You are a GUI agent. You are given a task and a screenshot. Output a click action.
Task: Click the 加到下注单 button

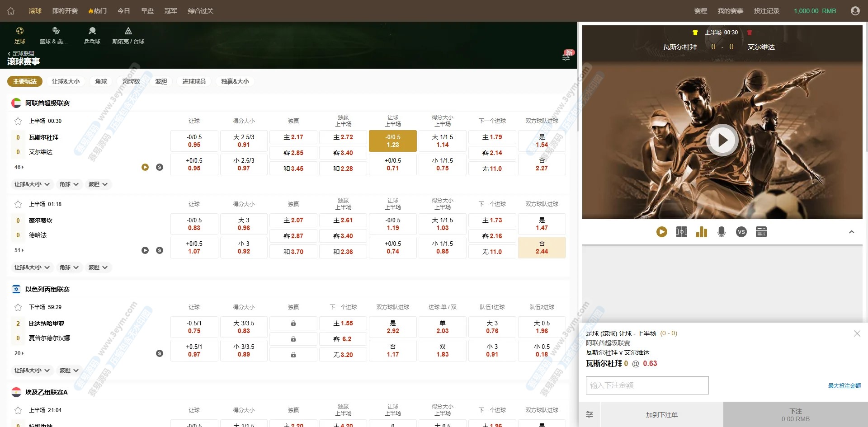click(x=661, y=415)
